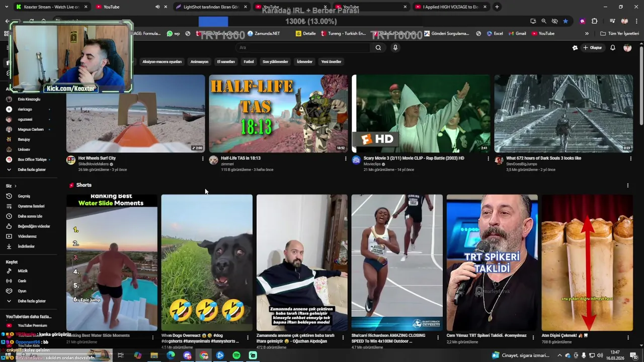Click the SMadMovieMakers channel avatar
The height and width of the screenshot is (362, 644).
pos(71,160)
